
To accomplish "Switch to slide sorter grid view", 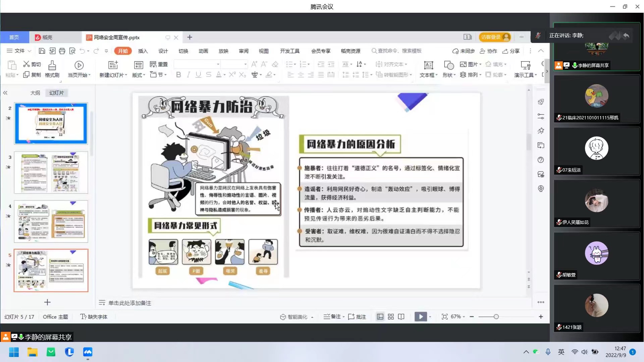I will point(391,317).
